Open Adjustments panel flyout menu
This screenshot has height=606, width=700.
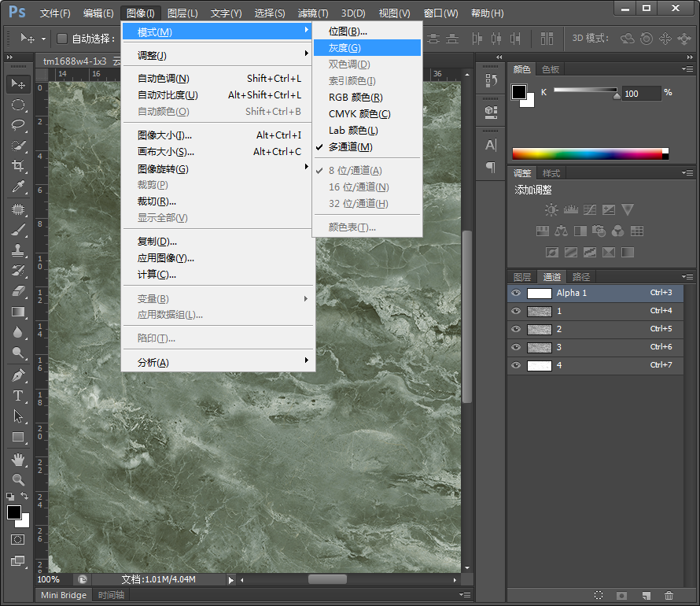click(687, 173)
